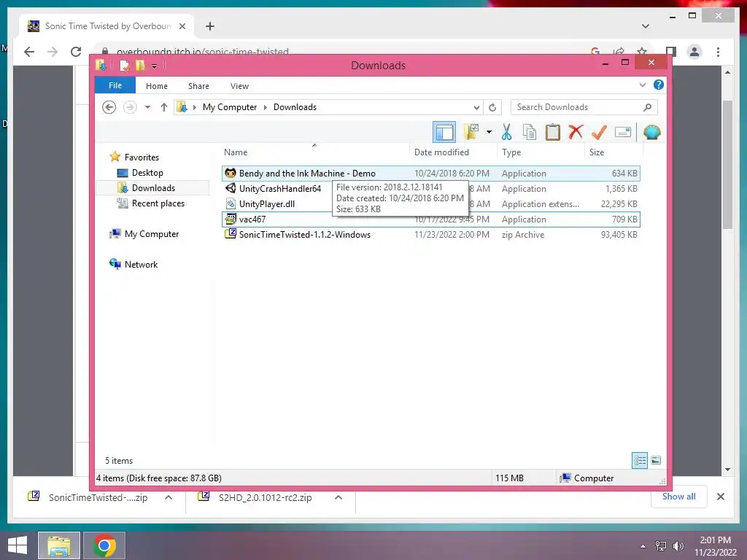Click the orange checkmark Properties icon
This screenshot has width=747, height=560.
[599, 132]
